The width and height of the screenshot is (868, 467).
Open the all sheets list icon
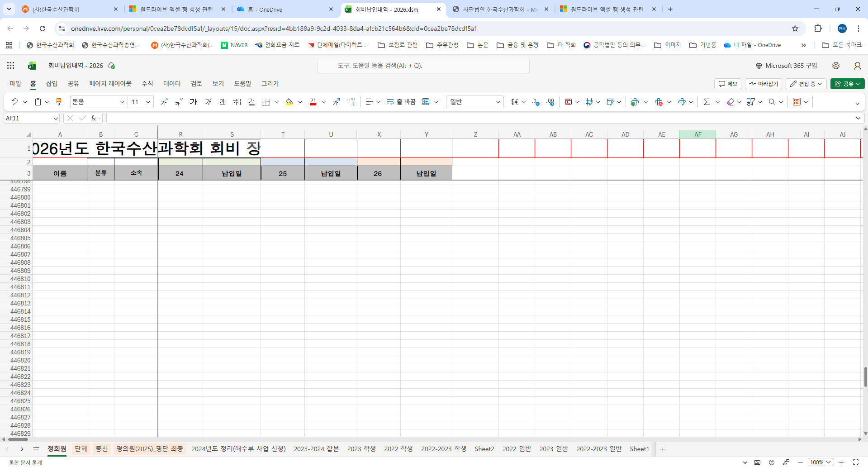pos(36,449)
